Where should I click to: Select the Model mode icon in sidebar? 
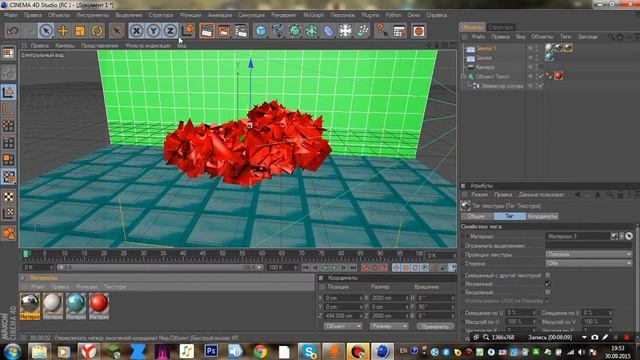8,92
